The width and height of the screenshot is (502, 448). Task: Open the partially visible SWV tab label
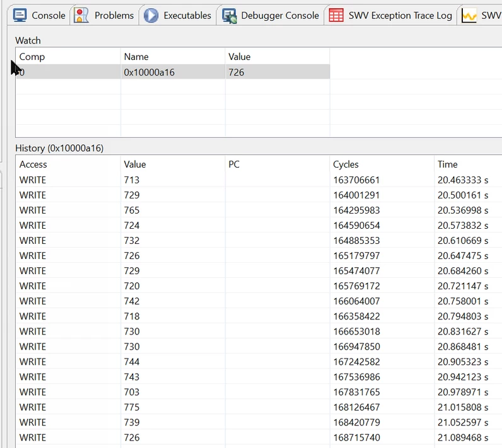click(491, 15)
